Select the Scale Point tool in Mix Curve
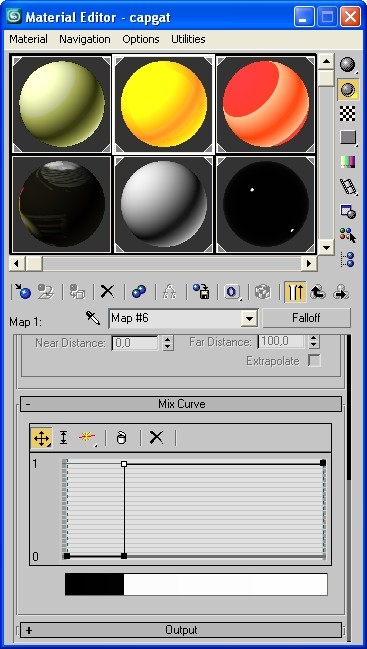 (63, 438)
